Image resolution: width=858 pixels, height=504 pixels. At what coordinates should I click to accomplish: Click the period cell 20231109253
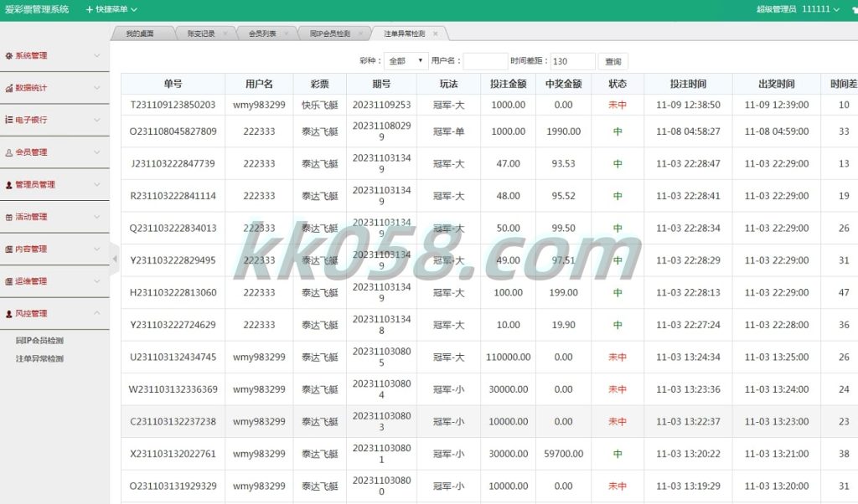(x=381, y=105)
